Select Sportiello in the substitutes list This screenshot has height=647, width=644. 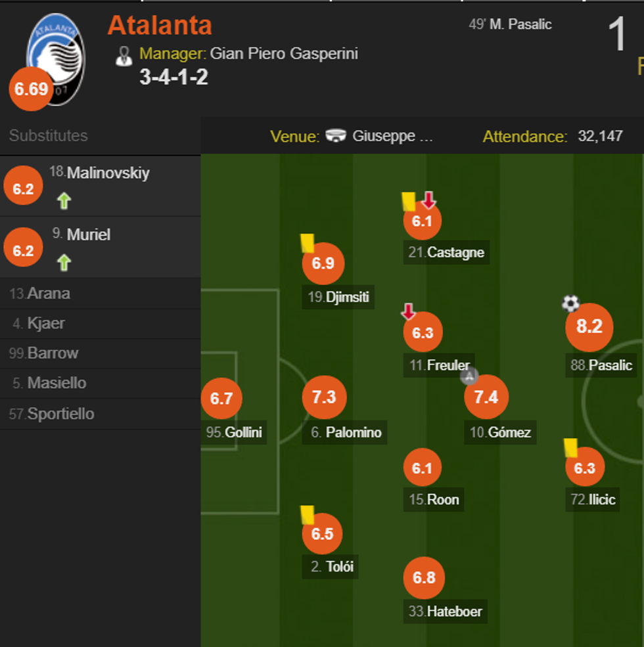60,414
